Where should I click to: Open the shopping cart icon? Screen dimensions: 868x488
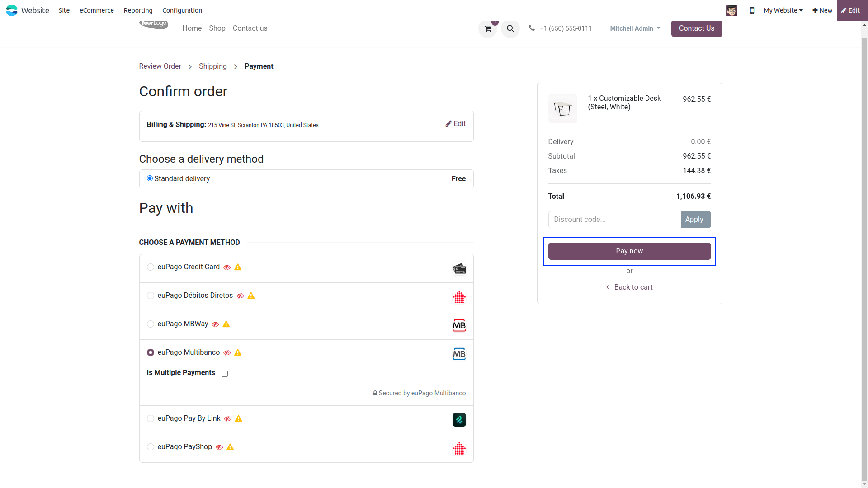click(488, 28)
